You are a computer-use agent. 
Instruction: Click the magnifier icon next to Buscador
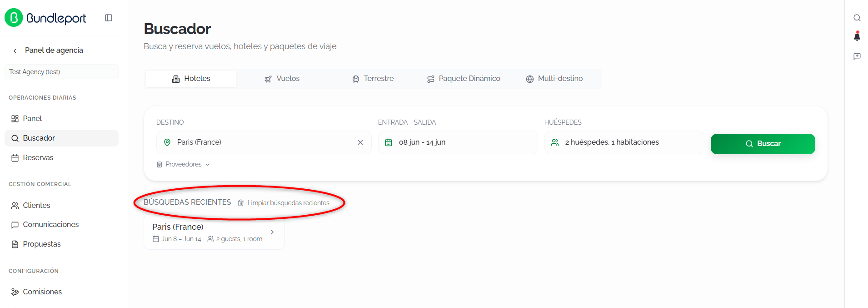coord(15,138)
